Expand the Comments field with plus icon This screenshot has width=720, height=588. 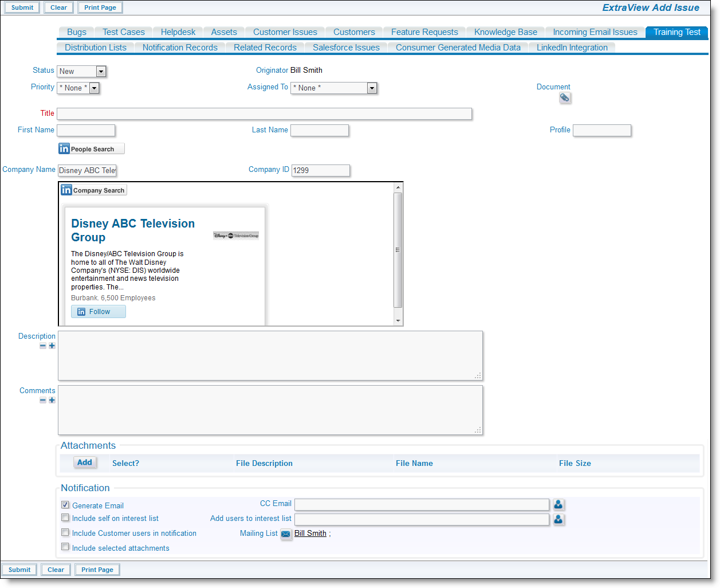click(52, 400)
